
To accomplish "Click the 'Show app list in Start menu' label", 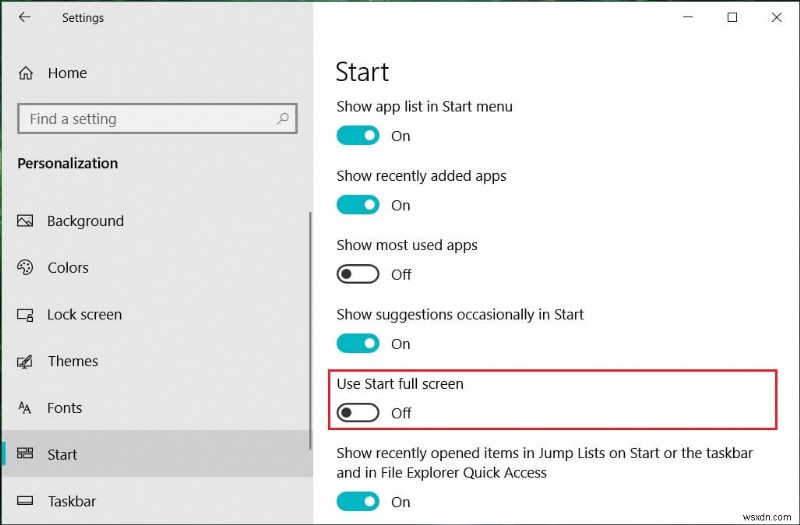I will [424, 107].
